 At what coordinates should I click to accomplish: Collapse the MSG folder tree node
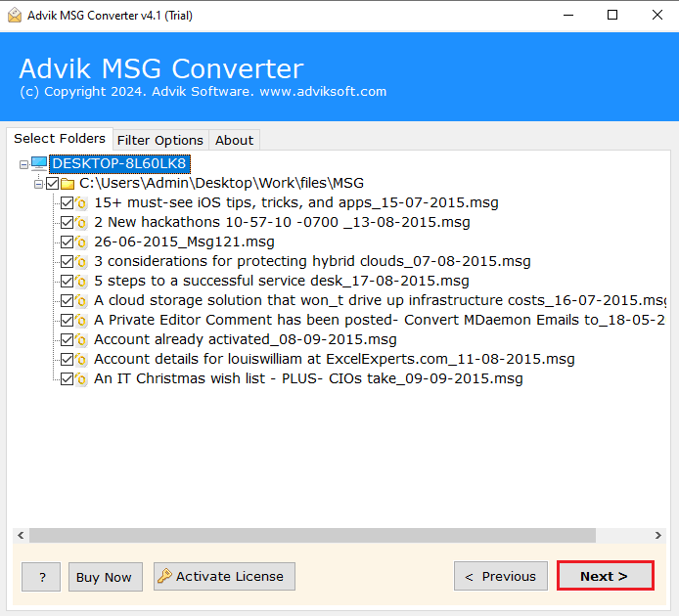tap(38, 184)
